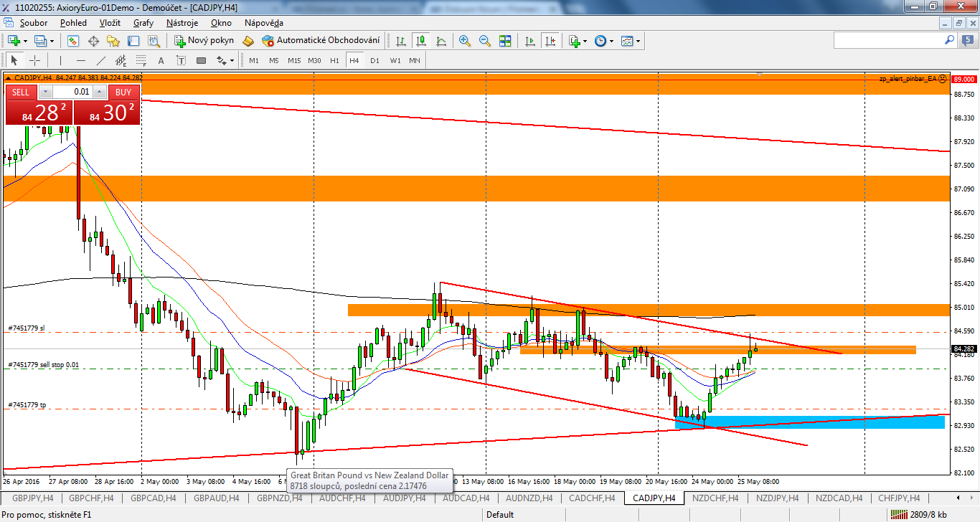Open the Profiles toolbar icon

click(x=40, y=41)
